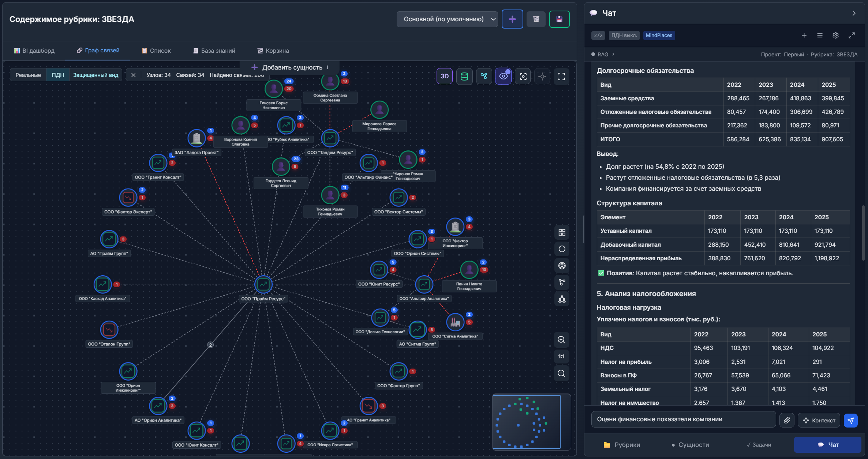Expand the Добавить сущность panel

(290, 67)
